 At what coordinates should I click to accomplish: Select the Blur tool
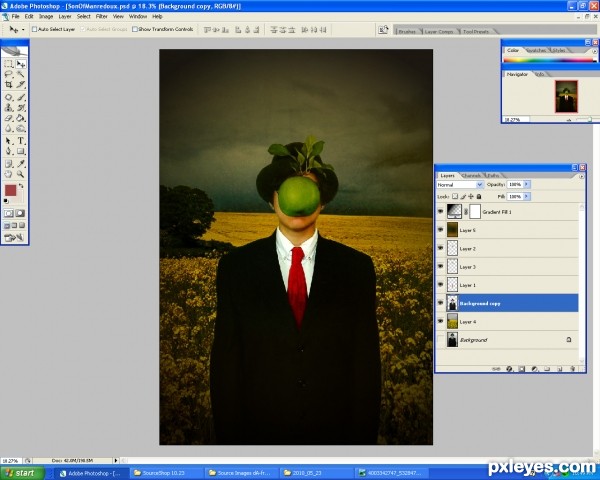pyautogui.click(x=9, y=129)
